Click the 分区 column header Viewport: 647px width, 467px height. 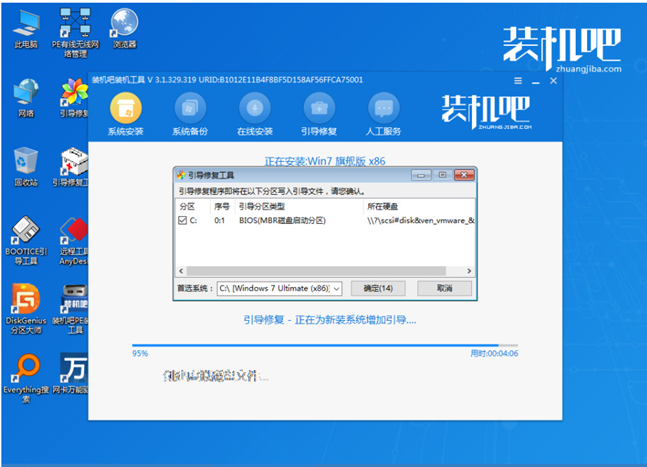point(193,207)
